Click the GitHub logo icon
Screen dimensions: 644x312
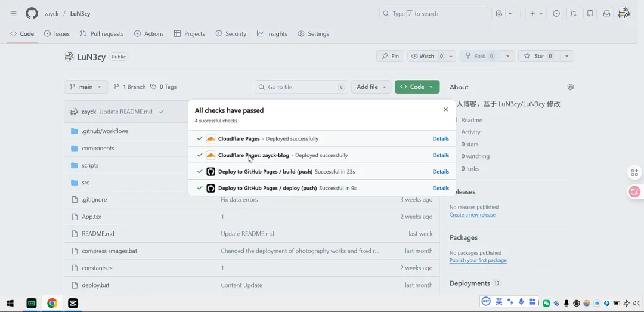tap(32, 13)
